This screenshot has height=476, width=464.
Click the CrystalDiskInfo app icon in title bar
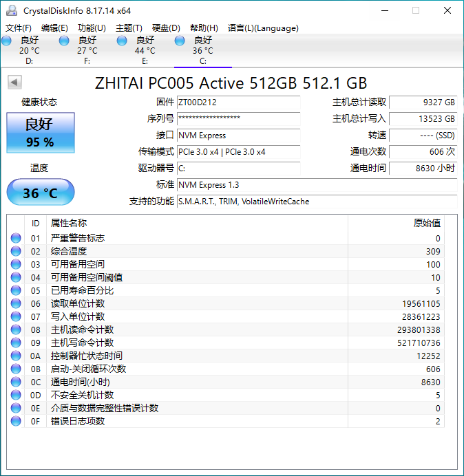(11, 10)
